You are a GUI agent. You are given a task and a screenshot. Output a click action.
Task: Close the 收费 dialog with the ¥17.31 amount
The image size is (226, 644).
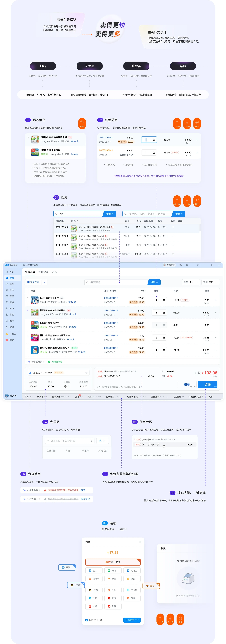pos(140,542)
